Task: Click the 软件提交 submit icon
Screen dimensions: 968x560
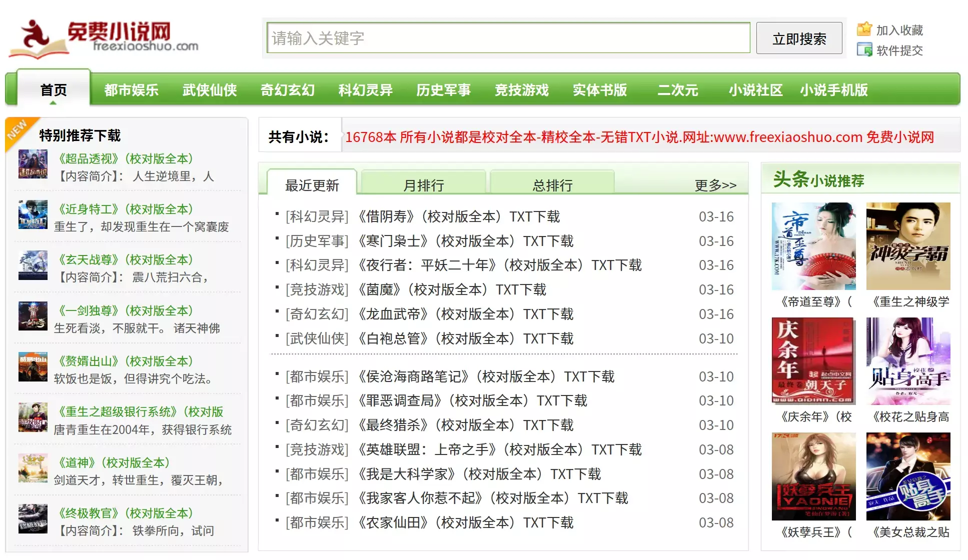Action: coord(864,49)
